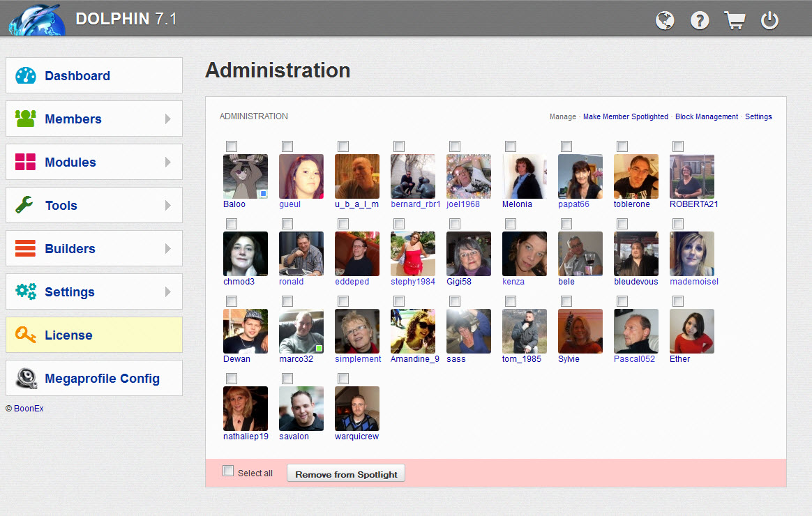Click the Amandine_9 username link
This screenshot has width=812, height=516.
(415, 358)
